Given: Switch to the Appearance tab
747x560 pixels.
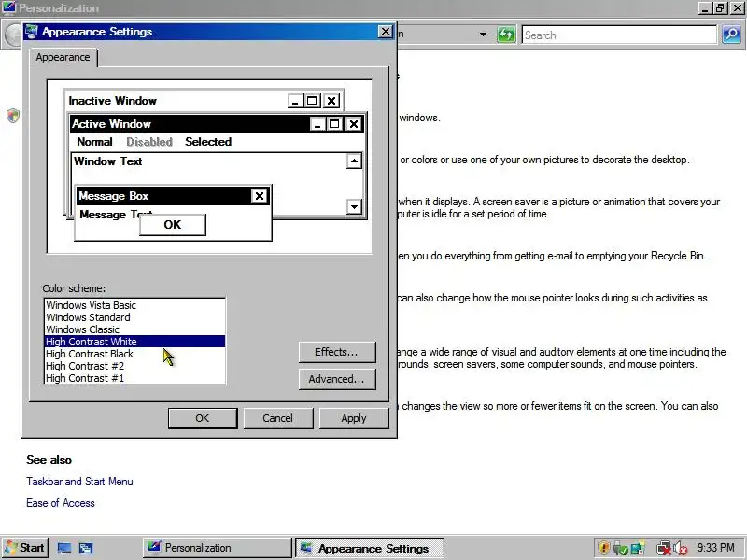Looking at the screenshot, I should coord(63,57).
